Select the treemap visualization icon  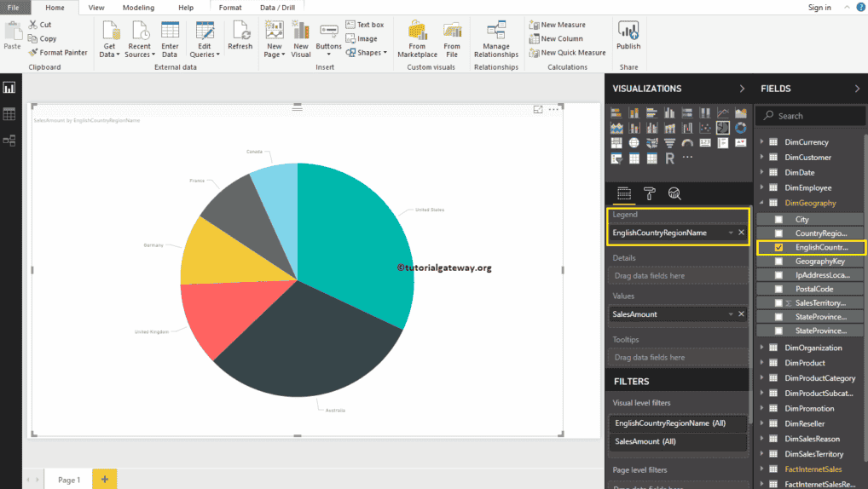[x=616, y=143]
